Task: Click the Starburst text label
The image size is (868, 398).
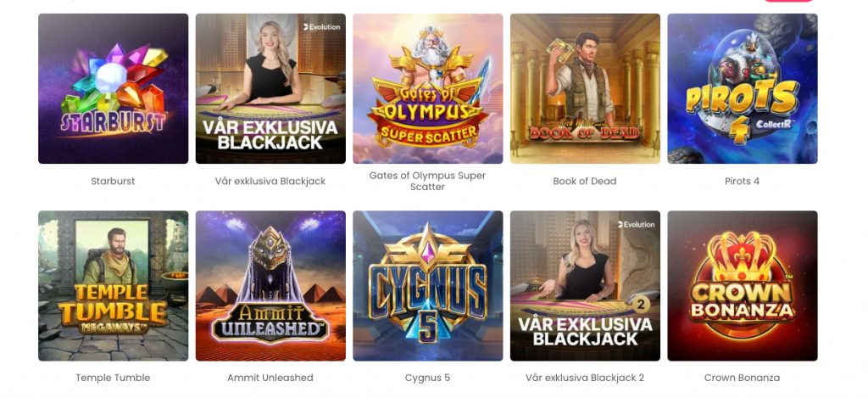Action: coord(113,182)
